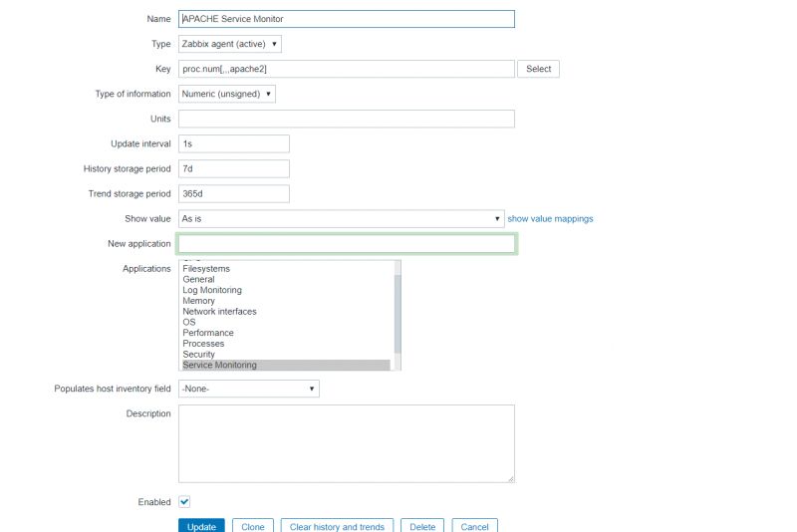The image size is (797, 532).
Task: Select Network interfaces application
Action: click(219, 312)
